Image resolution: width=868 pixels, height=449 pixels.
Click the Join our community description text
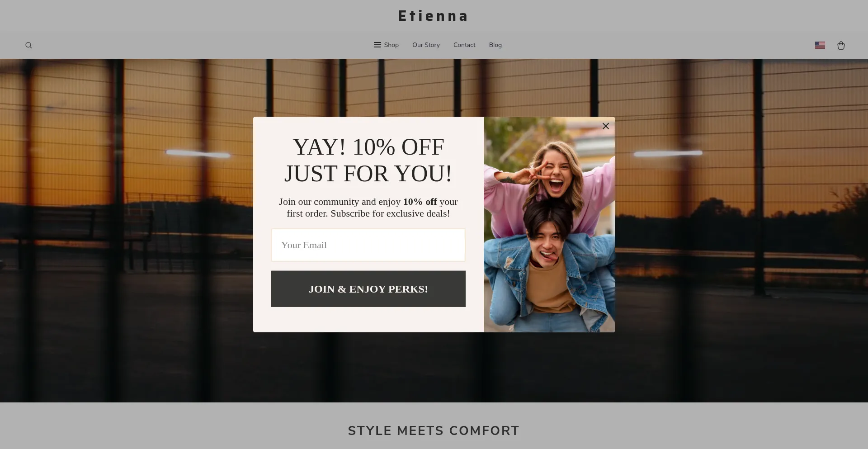coord(368,208)
